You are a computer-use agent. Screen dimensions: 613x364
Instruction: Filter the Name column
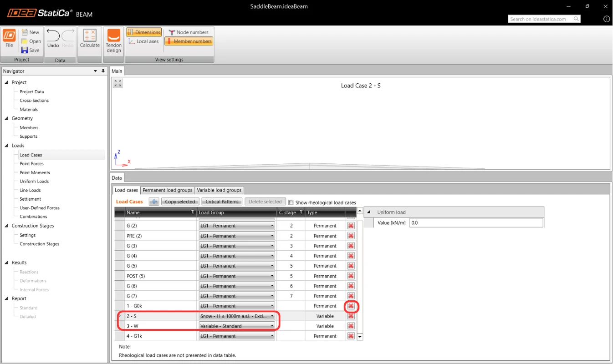tap(193, 212)
